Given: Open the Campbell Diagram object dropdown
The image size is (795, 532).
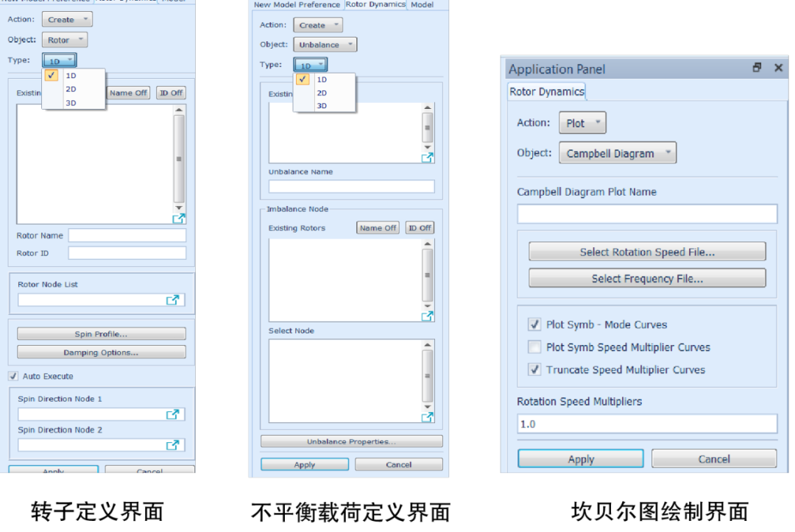Looking at the screenshot, I should 618,153.
